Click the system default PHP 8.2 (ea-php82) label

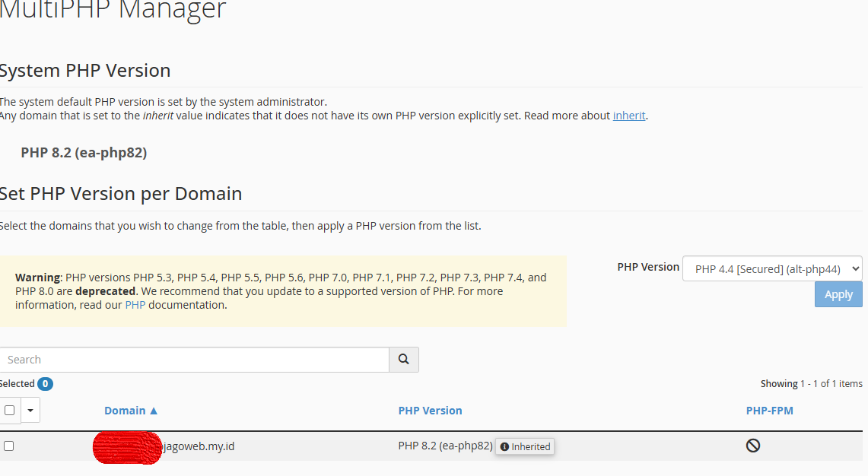[x=84, y=153]
